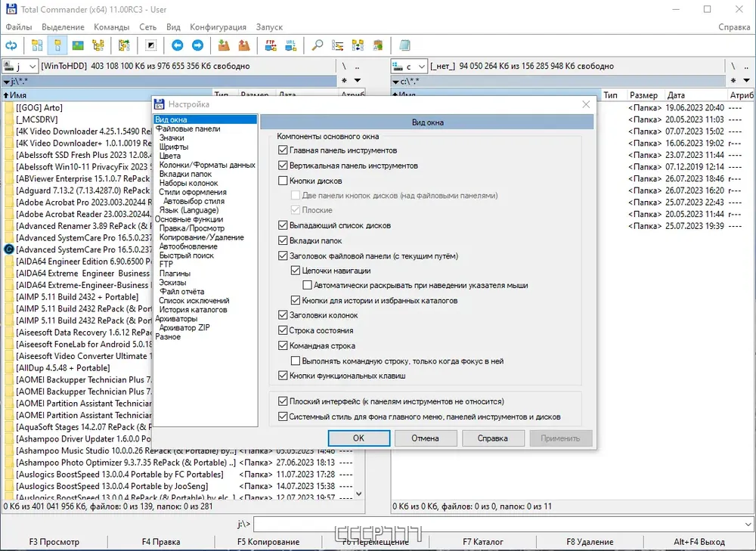Open Notepad icon on the toolbar

[405, 46]
